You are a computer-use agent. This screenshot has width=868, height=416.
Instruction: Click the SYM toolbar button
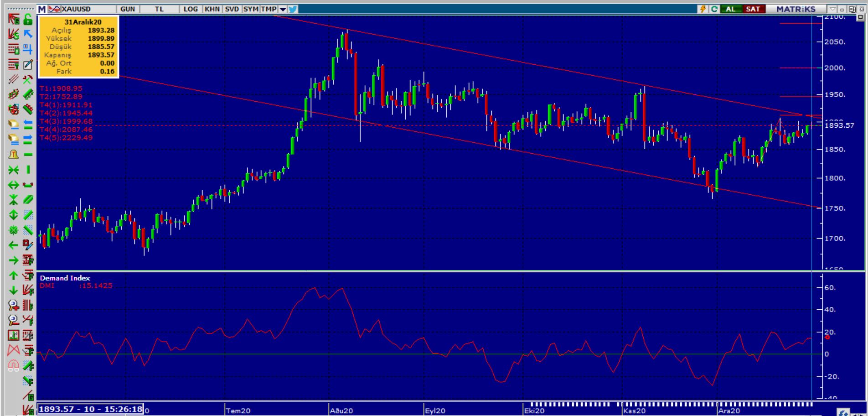point(251,9)
